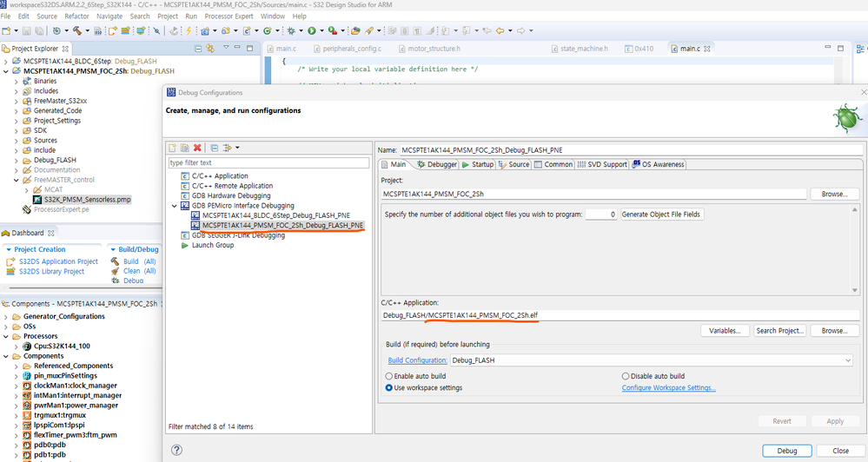Click the Back navigation arrow in toolbar

tap(500, 31)
